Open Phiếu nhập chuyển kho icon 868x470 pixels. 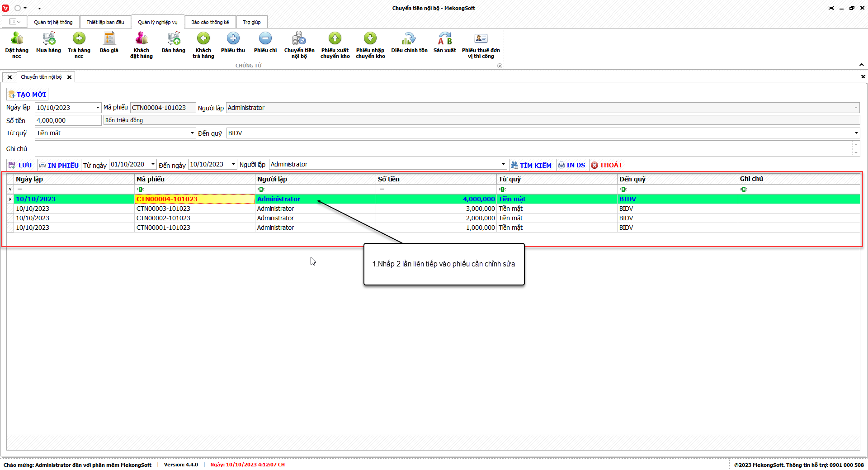tap(370, 45)
